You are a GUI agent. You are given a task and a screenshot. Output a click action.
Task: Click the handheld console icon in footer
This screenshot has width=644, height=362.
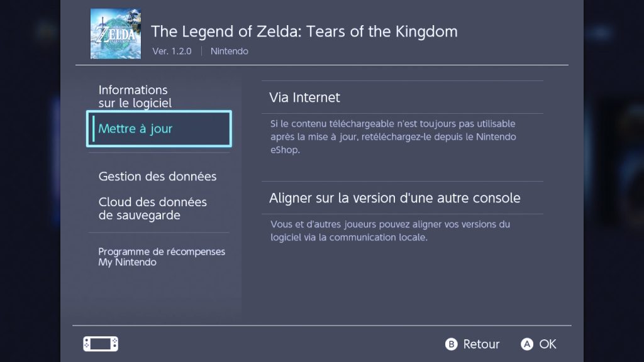[x=101, y=344]
